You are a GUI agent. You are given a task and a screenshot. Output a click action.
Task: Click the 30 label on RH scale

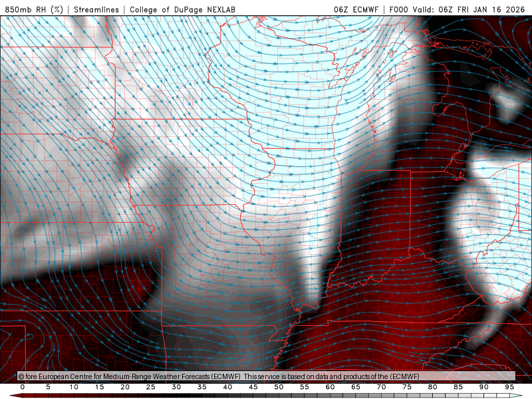[176, 387]
